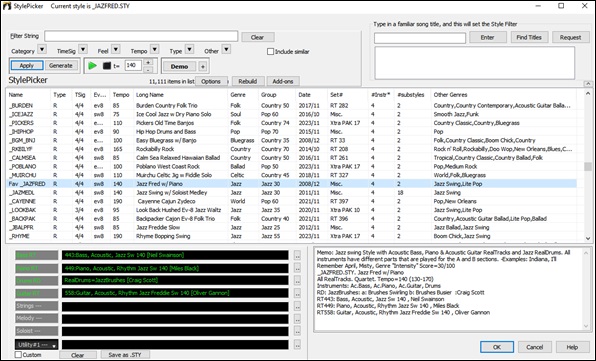This screenshot has height=361, width=596.
Task: Click the Enter button for song title
Action: point(488,37)
